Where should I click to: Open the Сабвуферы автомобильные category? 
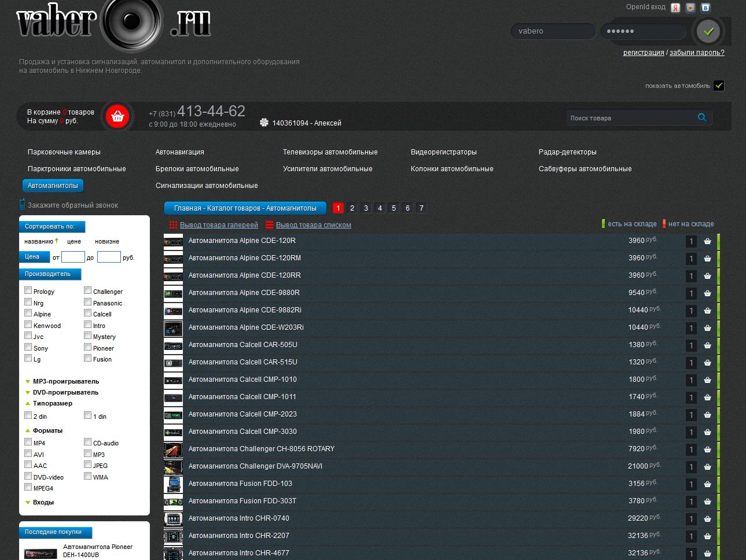click(585, 169)
